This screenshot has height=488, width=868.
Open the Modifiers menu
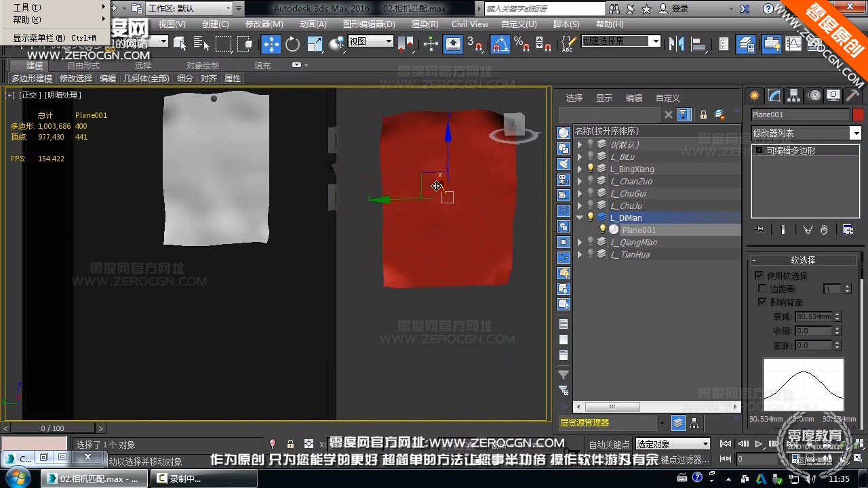coord(264,24)
